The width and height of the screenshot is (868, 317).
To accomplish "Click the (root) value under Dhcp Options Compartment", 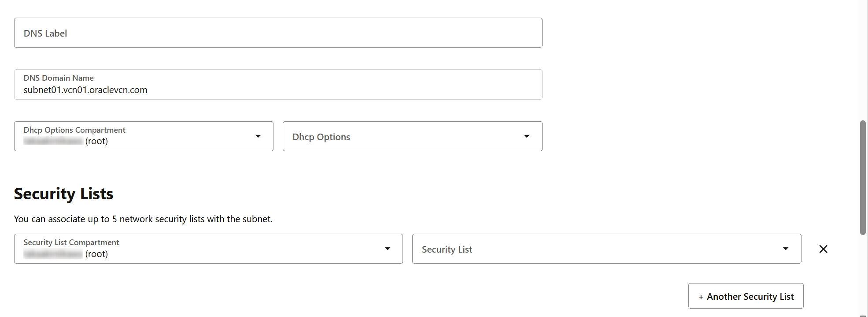I will [96, 141].
